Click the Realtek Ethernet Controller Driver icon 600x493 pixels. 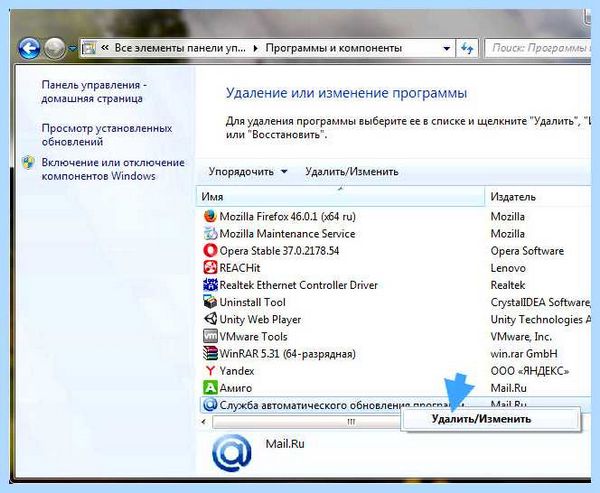[x=210, y=285]
